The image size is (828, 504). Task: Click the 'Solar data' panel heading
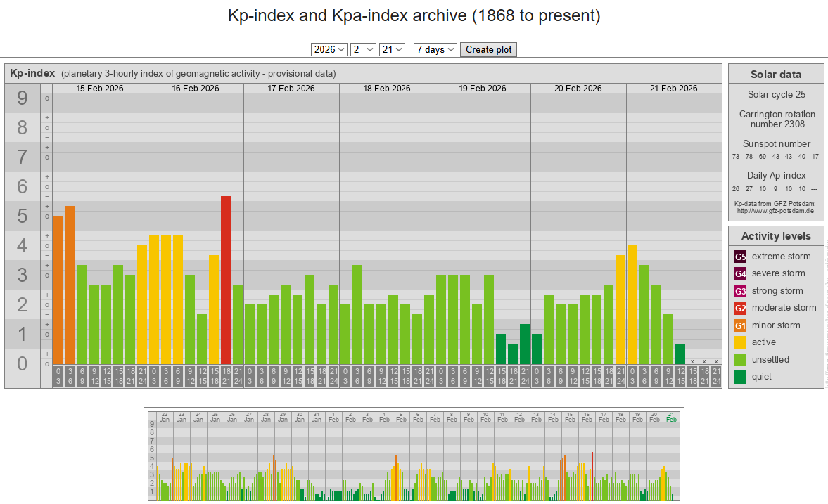tap(775, 75)
